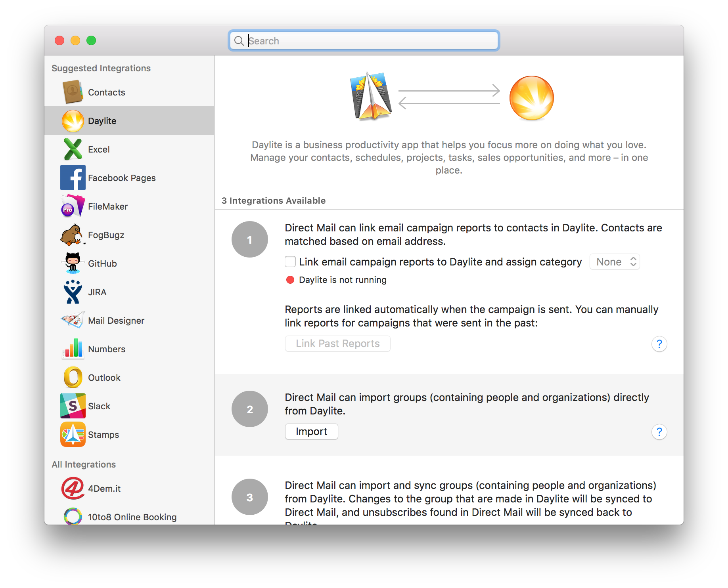The width and height of the screenshot is (728, 588).
Task: Select the FileMaker label
Action: (108, 206)
